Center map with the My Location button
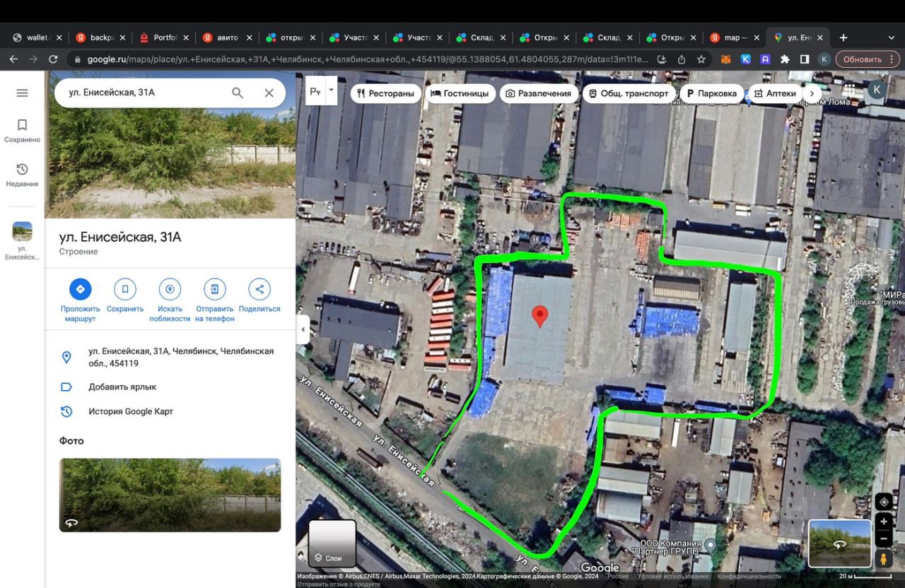Image resolution: width=905 pixels, height=588 pixels. [x=883, y=502]
